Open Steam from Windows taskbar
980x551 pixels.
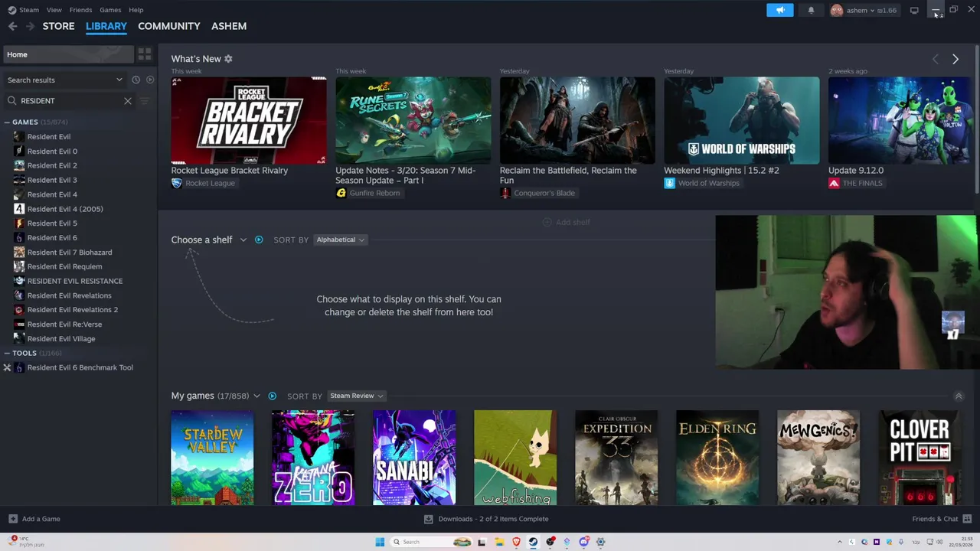[533, 542]
